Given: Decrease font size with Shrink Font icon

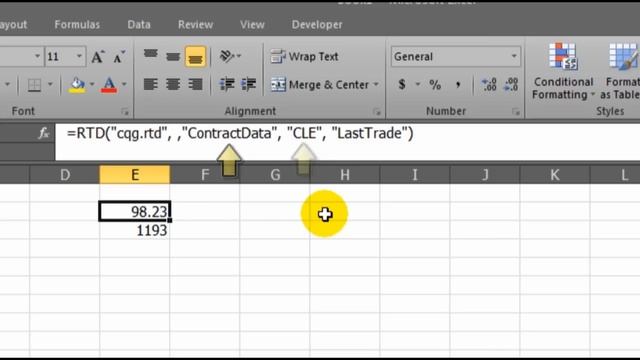Looking at the screenshot, I should [119, 57].
